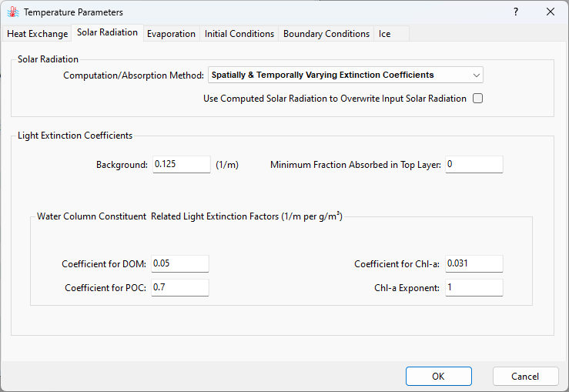Enable Use Computed Solar Radiation checkbox
569x392 pixels.
(x=477, y=99)
